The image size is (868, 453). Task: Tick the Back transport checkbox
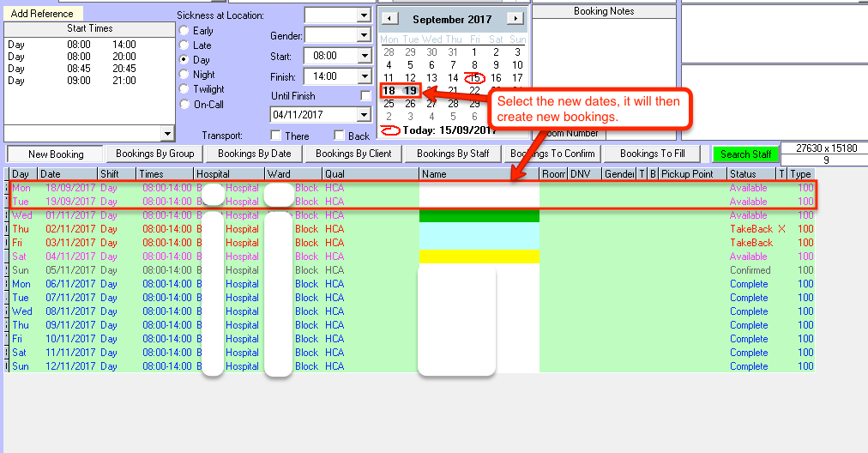340,136
